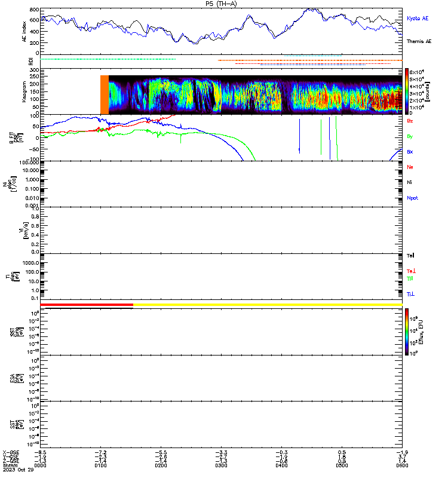
Task: Click the Eflux EFU color bar
Action: point(407,332)
